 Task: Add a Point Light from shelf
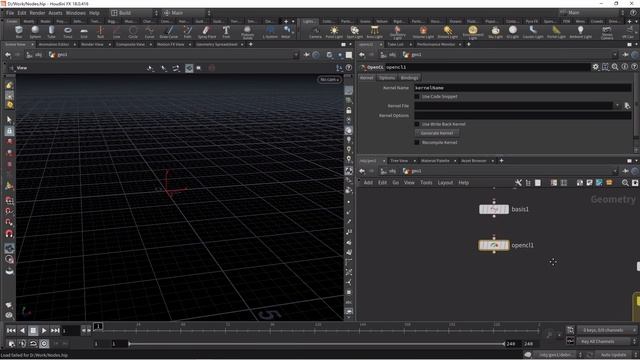pyautogui.click(x=334, y=32)
